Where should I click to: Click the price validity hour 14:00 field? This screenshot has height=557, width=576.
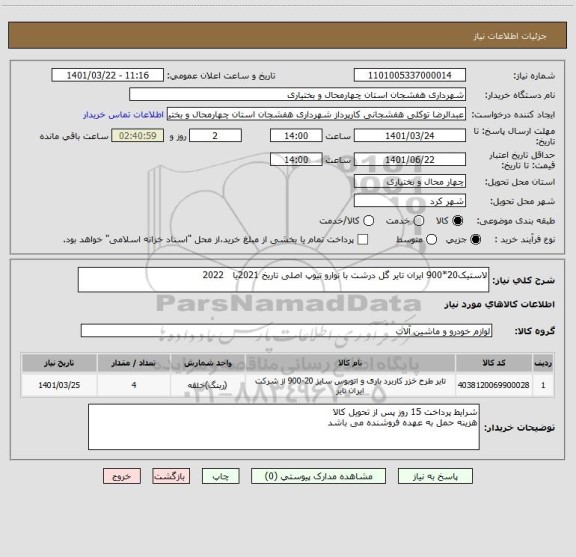[x=296, y=160]
